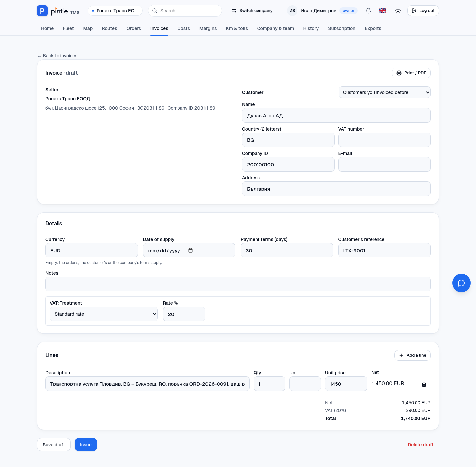Click the top Search box
The width and height of the screenshot is (476, 467).
click(185, 11)
